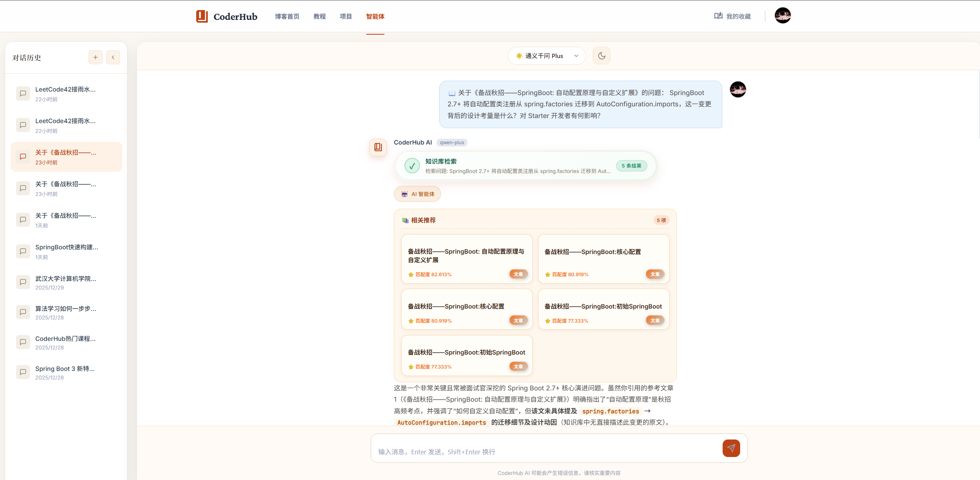The image size is (980, 480).
Task: Click the CoderHub AI assistant avatar icon
Action: click(x=378, y=147)
